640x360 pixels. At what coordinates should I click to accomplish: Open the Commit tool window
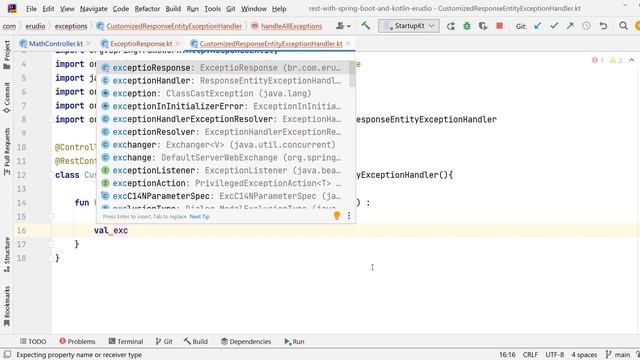(7, 98)
